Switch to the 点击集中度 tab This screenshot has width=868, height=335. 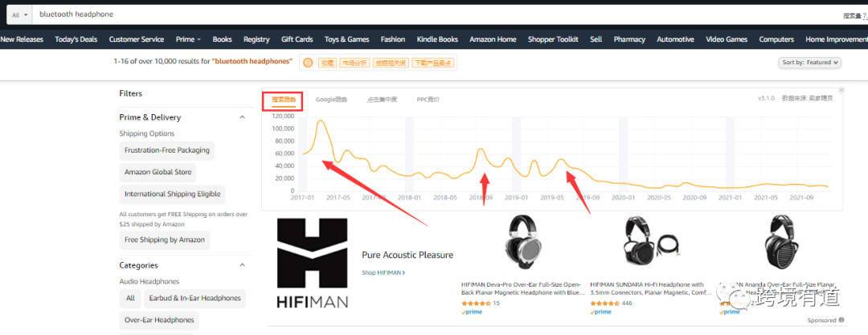tap(382, 100)
